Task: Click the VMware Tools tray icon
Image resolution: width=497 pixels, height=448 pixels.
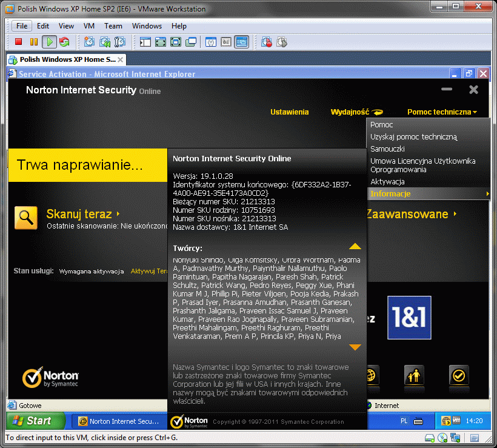Action: click(x=456, y=420)
